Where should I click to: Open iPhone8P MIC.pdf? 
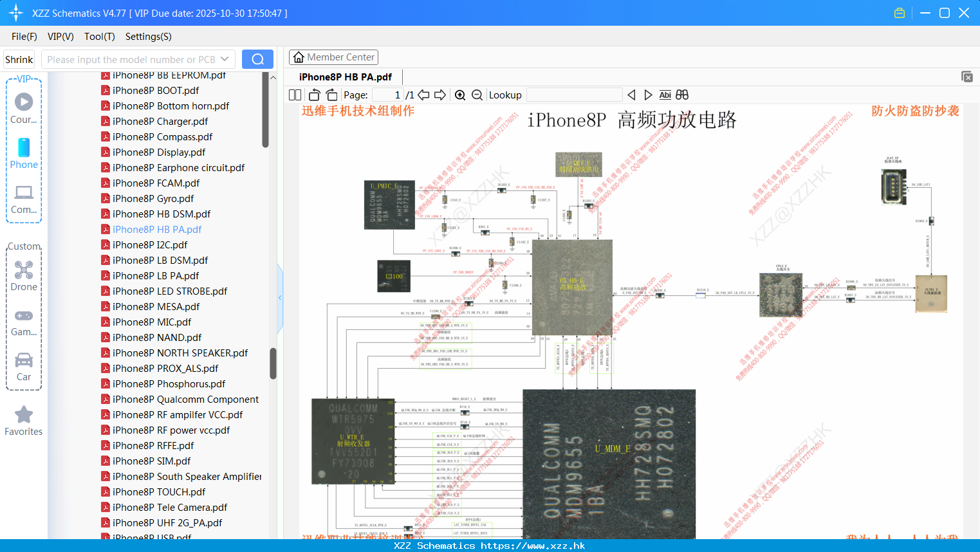[152, 322]
